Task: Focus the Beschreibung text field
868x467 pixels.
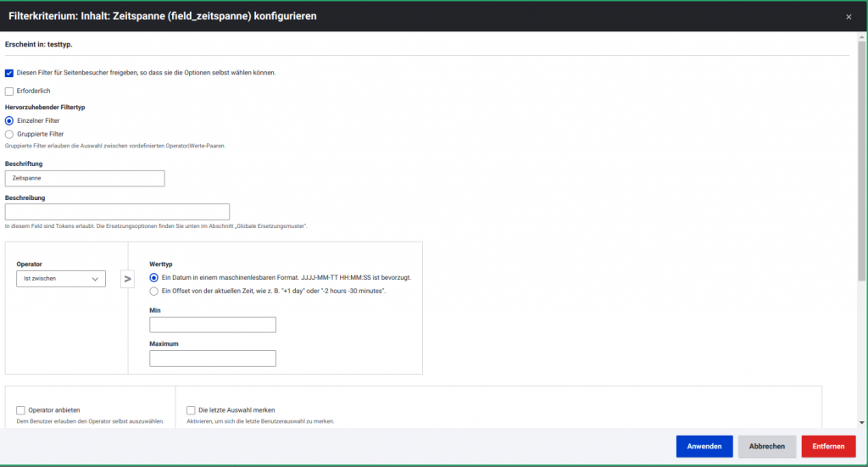Action: (117, 212)
